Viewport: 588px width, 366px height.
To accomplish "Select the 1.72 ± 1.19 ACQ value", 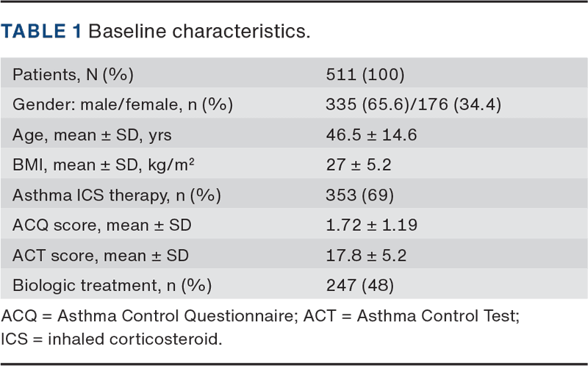I will pos(371,225).
